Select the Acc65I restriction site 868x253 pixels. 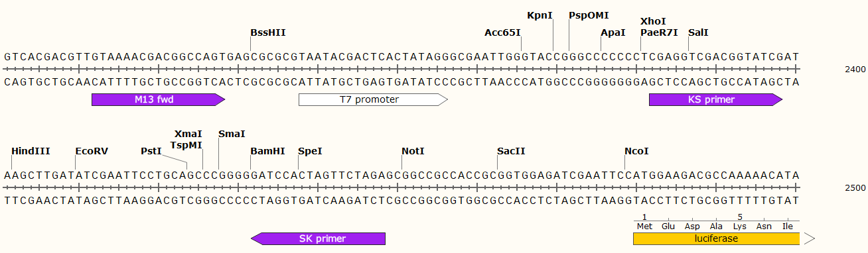pyautogui.click(x=502, y=32)
